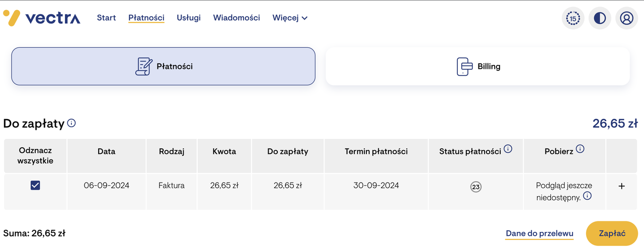Expand the invoice row with the plus sign
644x249 pixels.
coord(621,186)
